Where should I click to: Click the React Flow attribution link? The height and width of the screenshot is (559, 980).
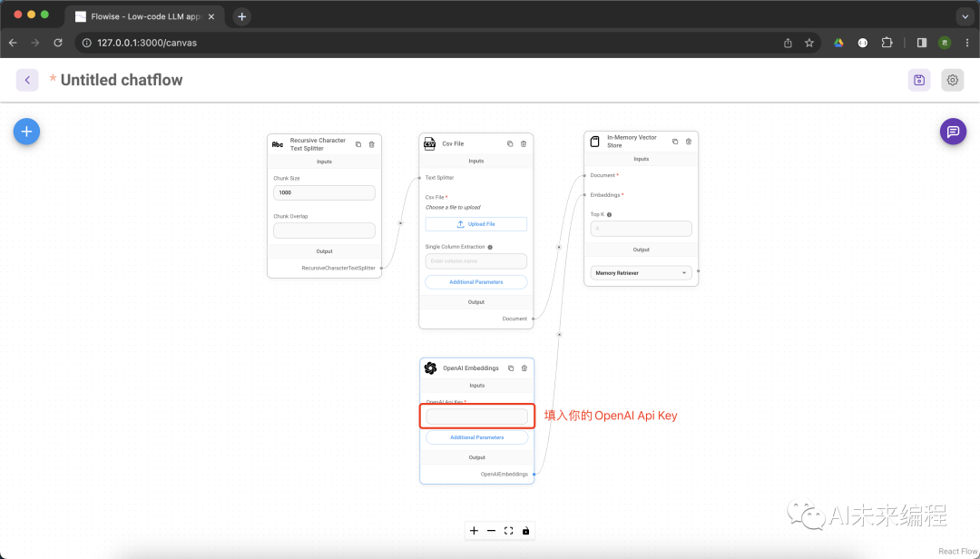coord(958,552)
